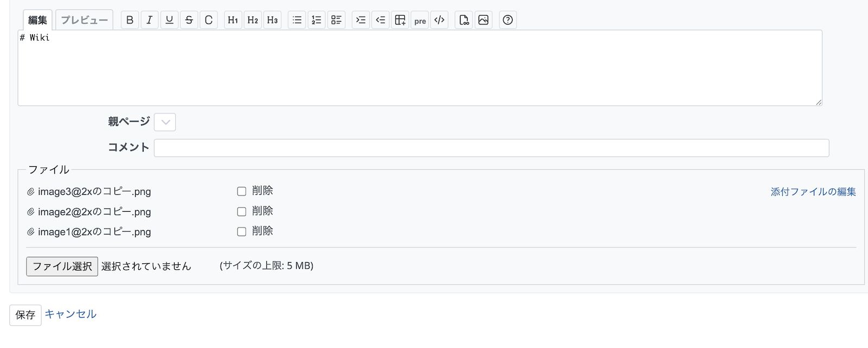Image resolution: width=868 pixels, height=348 pixels.
Task: Insert a table
Action: [400, 20]
